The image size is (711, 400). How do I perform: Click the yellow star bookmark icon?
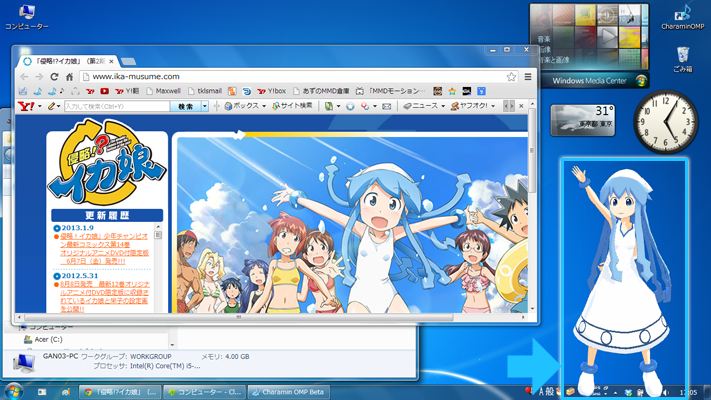click(452, 91)
